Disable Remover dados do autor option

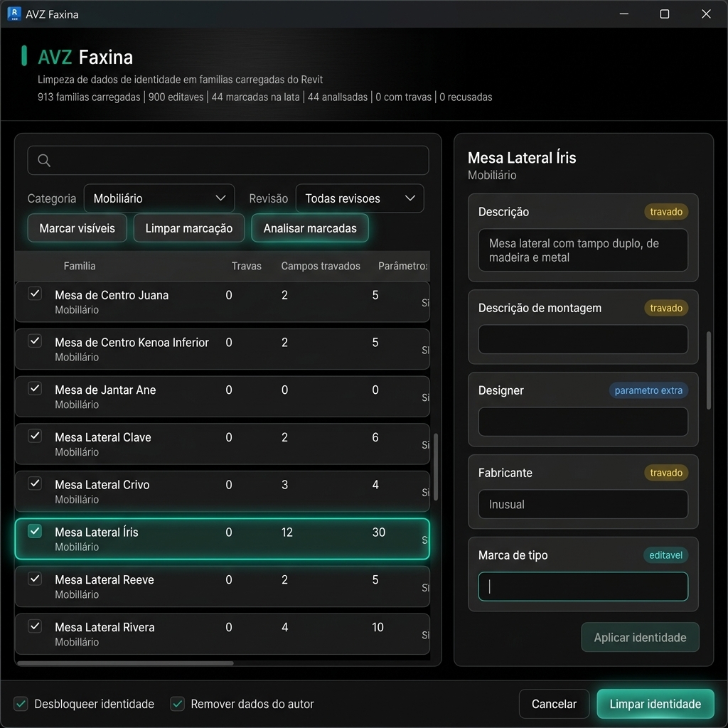tap(177, 704)
